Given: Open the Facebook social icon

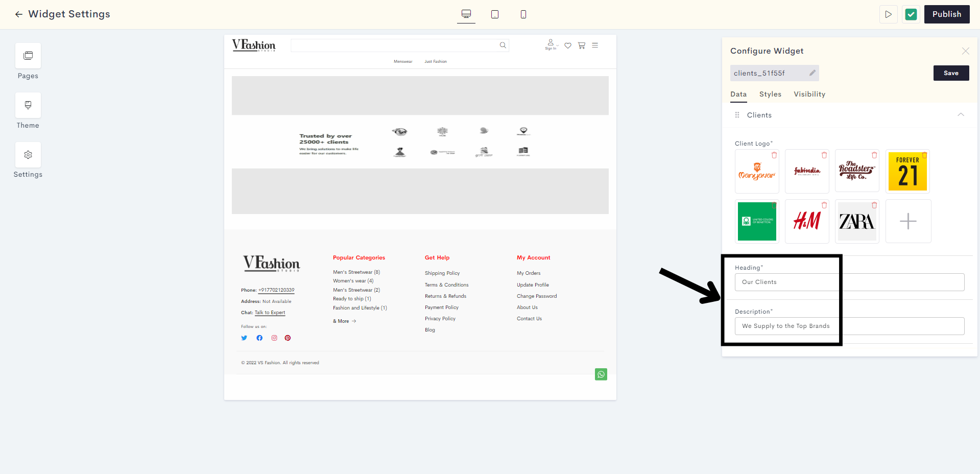Looking at the screenshot, I should [259, 338].
